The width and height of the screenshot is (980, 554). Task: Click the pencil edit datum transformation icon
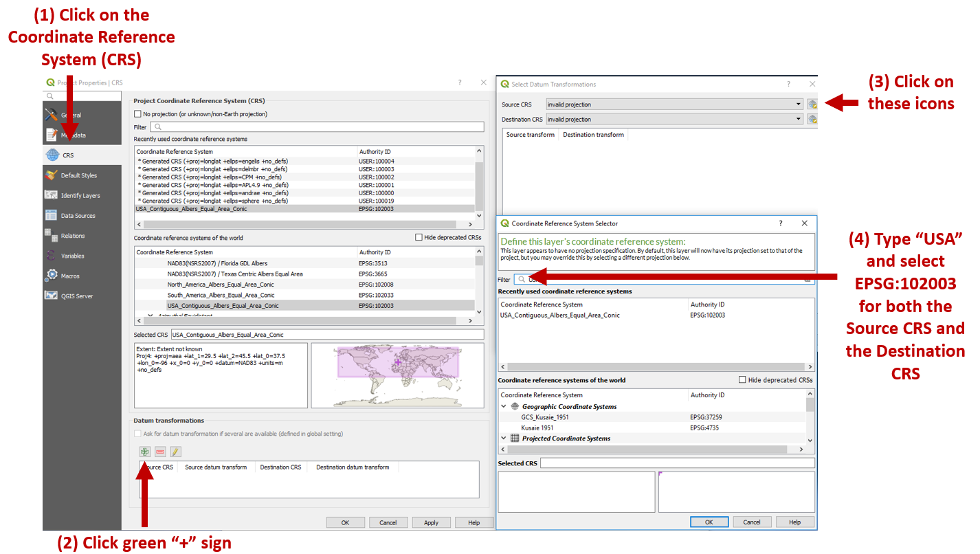click(x=176, y=452)
